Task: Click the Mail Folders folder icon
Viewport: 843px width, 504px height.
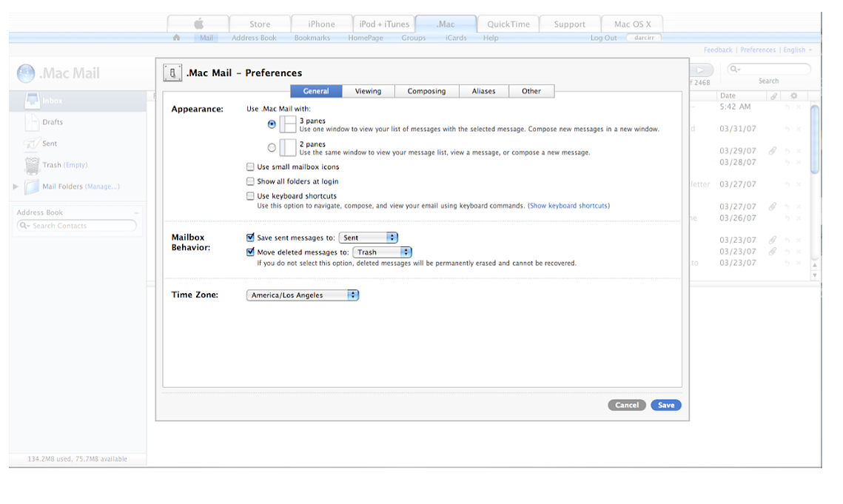Action: tap(33, 187)
